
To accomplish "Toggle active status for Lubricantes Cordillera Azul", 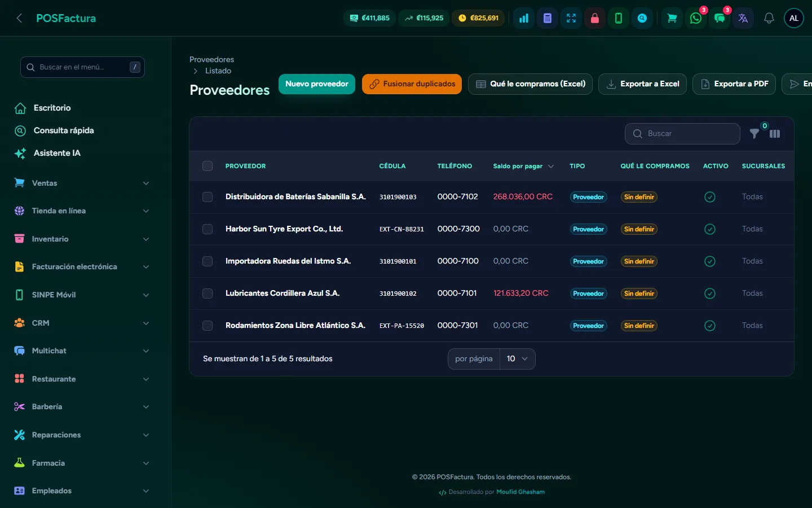I will click(710, 294).
